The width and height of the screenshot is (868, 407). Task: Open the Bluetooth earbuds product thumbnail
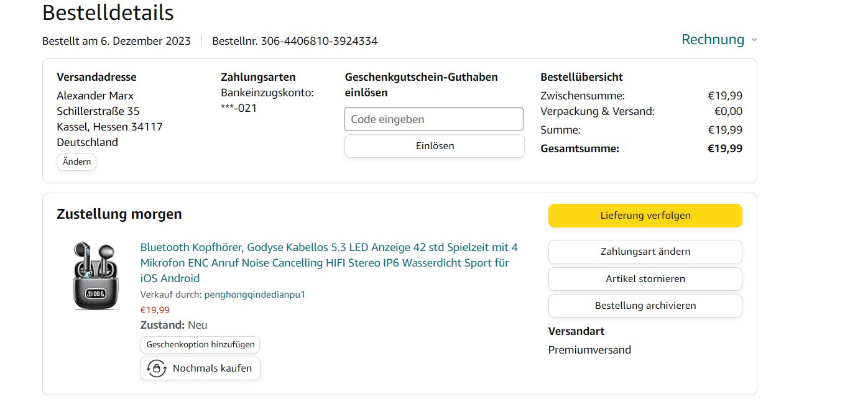click(90, 276)
